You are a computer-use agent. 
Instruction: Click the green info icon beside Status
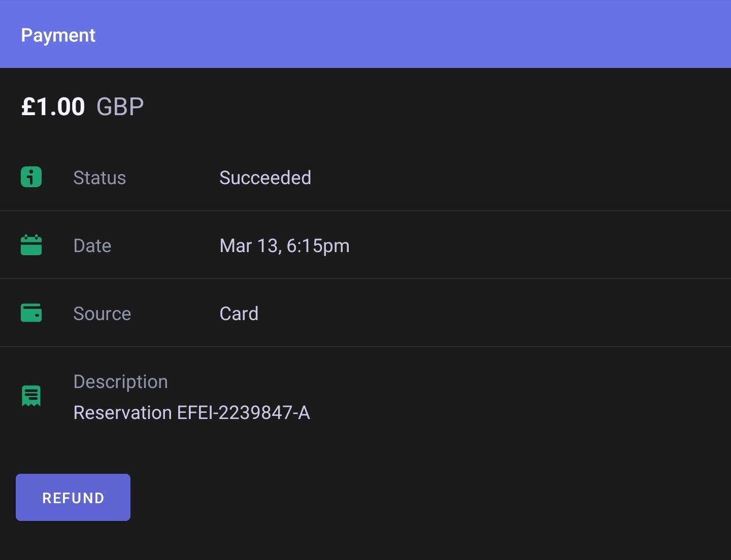(x=31, y=177)
